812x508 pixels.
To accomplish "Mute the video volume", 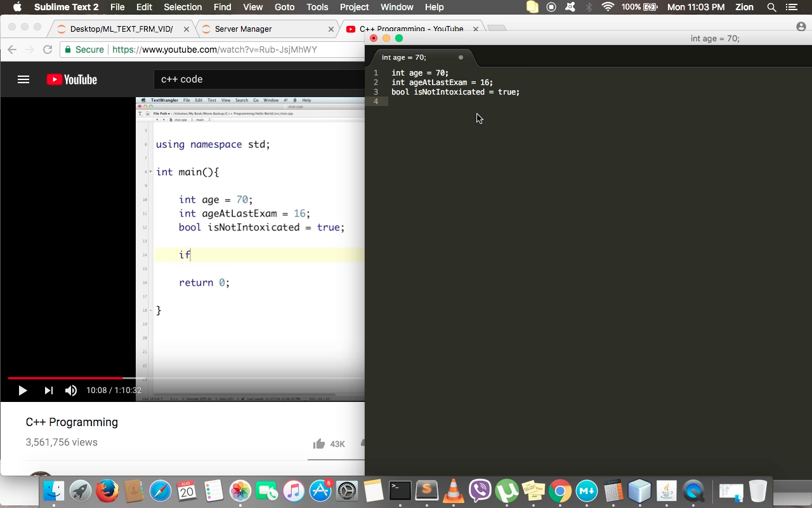I will (71, 391).
